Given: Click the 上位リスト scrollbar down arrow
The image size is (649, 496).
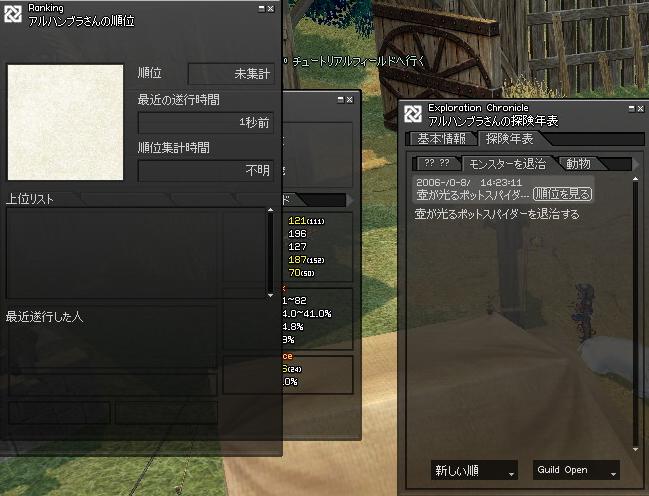Looking at the screenshot, I should click(270, 295).
